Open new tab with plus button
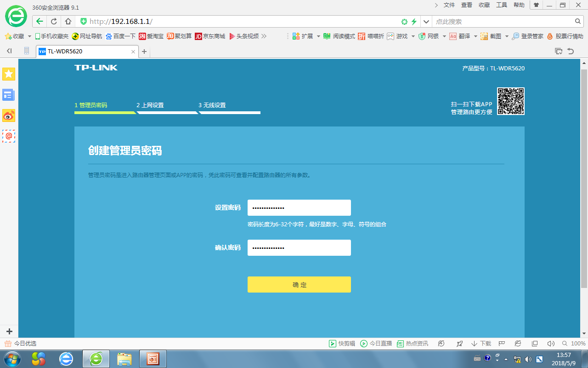 tap(144, 52)
